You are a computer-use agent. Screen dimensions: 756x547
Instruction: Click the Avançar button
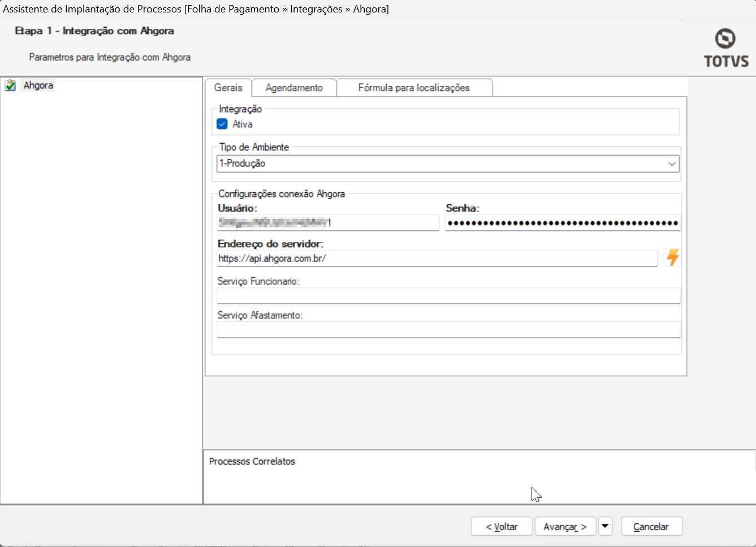(x=565, y=527)
